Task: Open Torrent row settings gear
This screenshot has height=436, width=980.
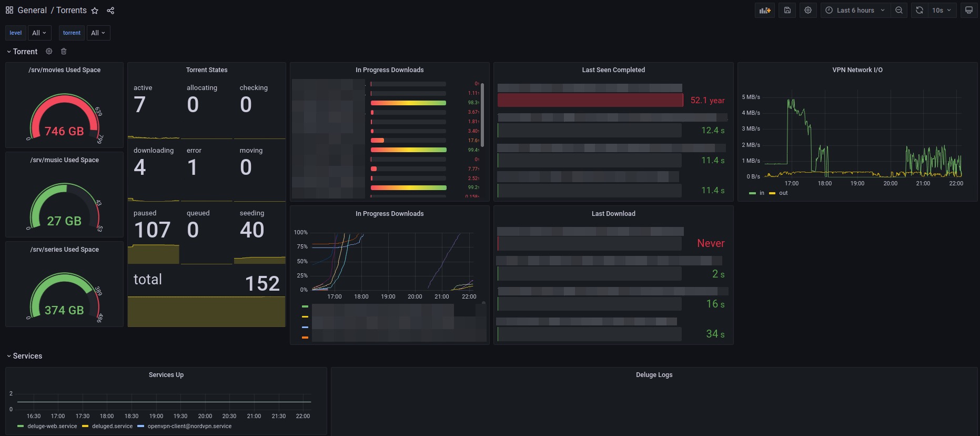Action: [x=49, y=52]
